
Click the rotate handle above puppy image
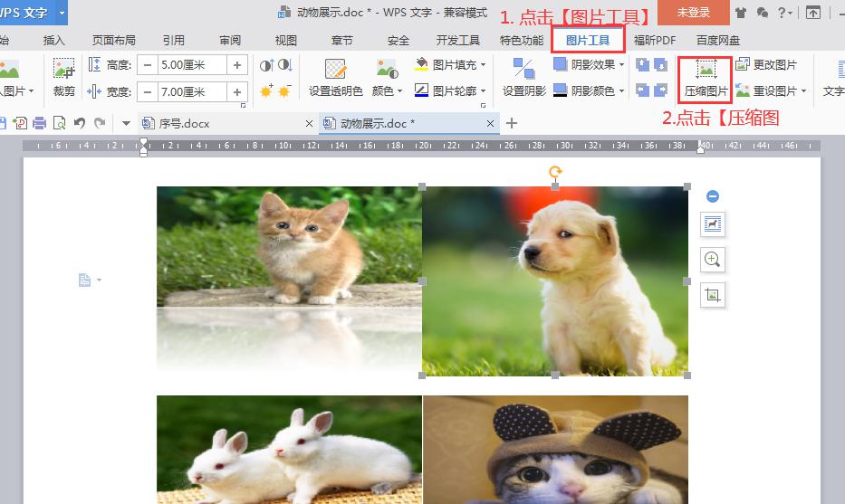pyautogui.click(x=555, y=172)
